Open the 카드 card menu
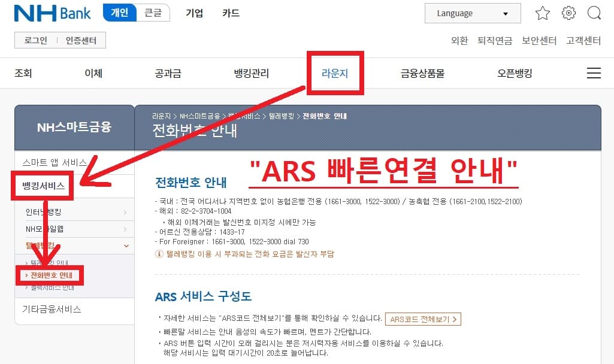Viewport: 614px width, 364px height. [x=229, y=13]
